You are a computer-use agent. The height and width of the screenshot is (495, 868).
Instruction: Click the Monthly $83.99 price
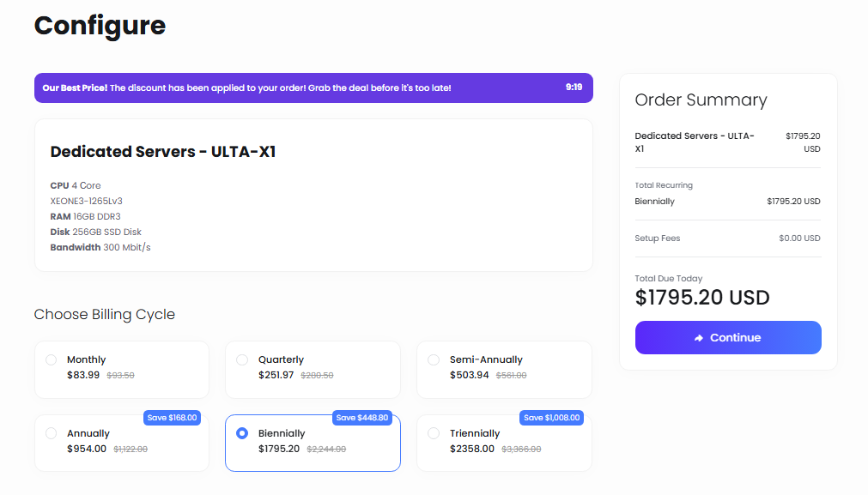(83, 375)
